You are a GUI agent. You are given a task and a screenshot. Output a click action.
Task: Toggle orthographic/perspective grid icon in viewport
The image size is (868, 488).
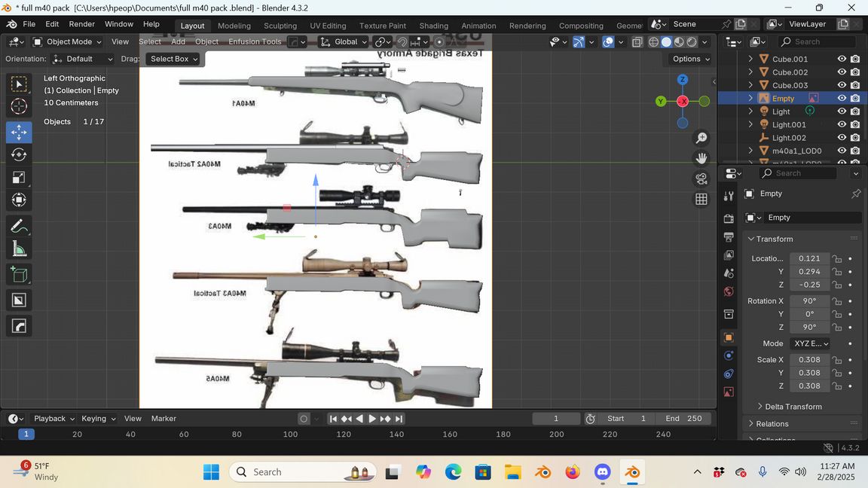[701, 199]
